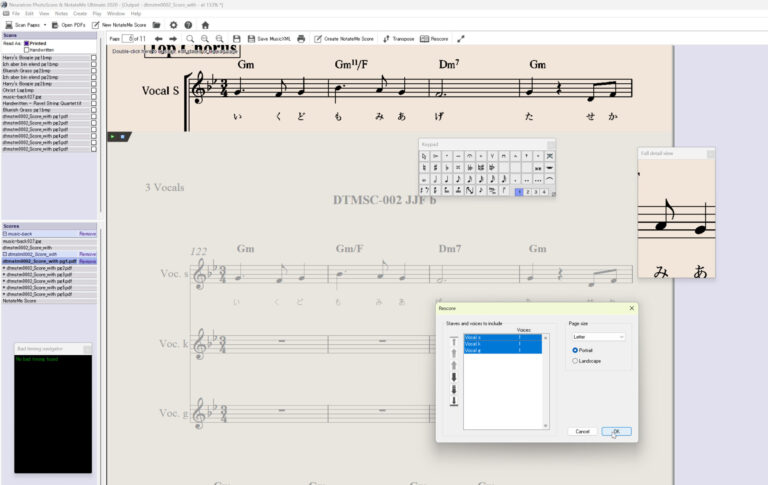Select Vocal s row in staves list

tap(503, 338)
